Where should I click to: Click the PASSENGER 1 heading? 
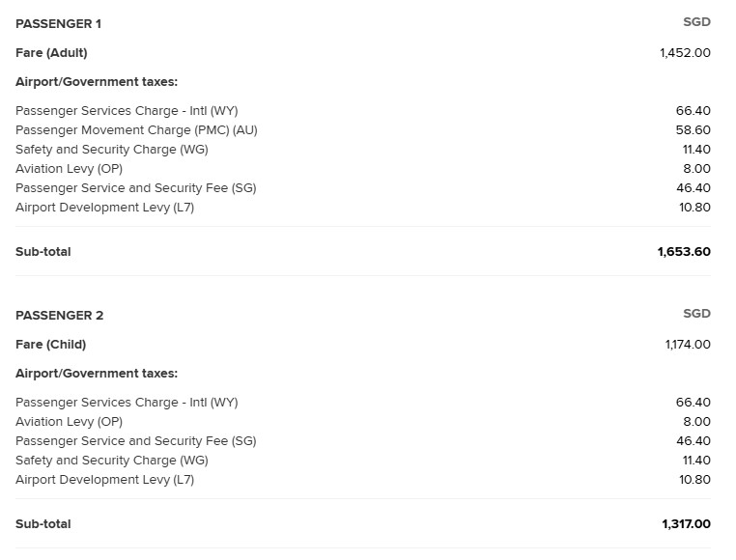[58, 23]
